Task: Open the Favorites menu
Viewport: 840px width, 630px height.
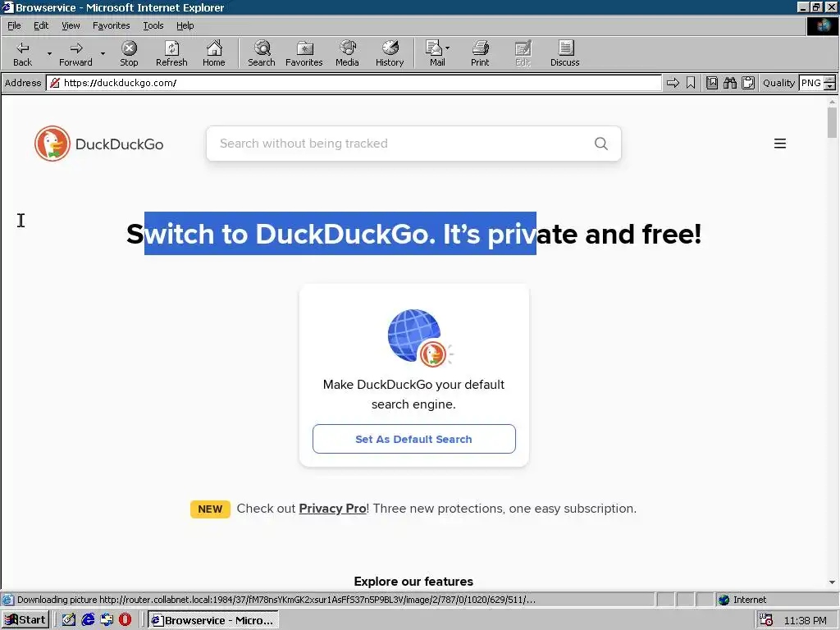Action: [x=111, y=25]
